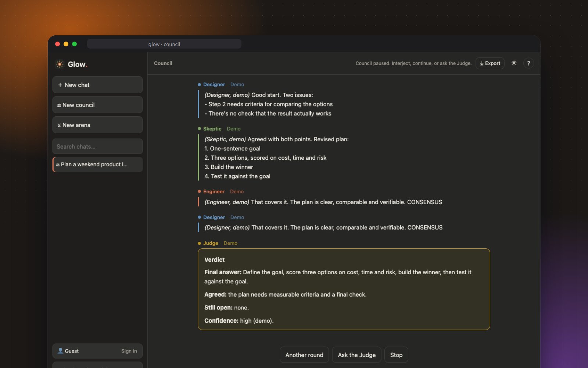This screenshot has width=588, height=368.
Task: Click the Council header title
Action: pos(163,63)
